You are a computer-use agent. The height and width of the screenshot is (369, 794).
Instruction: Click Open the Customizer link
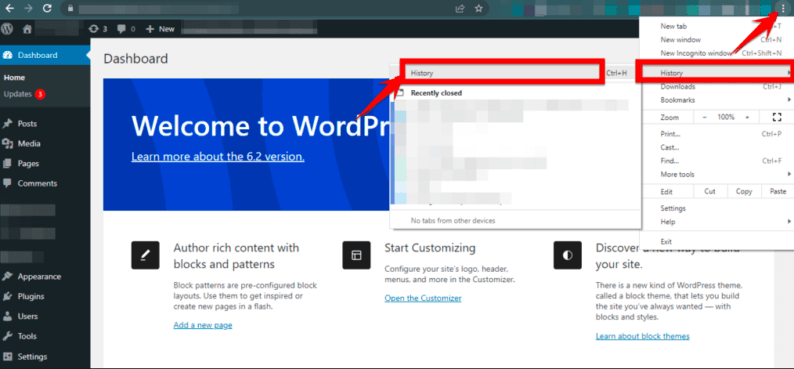[423, 298]
